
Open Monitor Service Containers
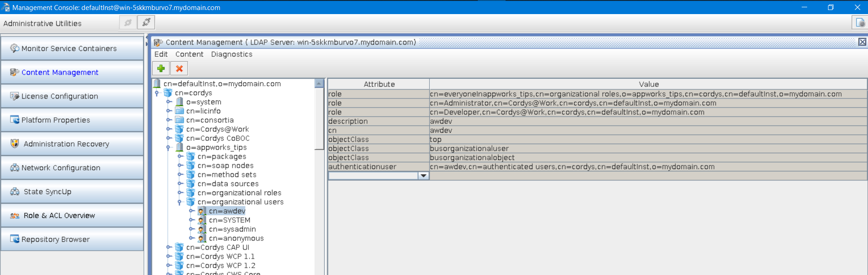pyautogui.click(x=69, y=49)
